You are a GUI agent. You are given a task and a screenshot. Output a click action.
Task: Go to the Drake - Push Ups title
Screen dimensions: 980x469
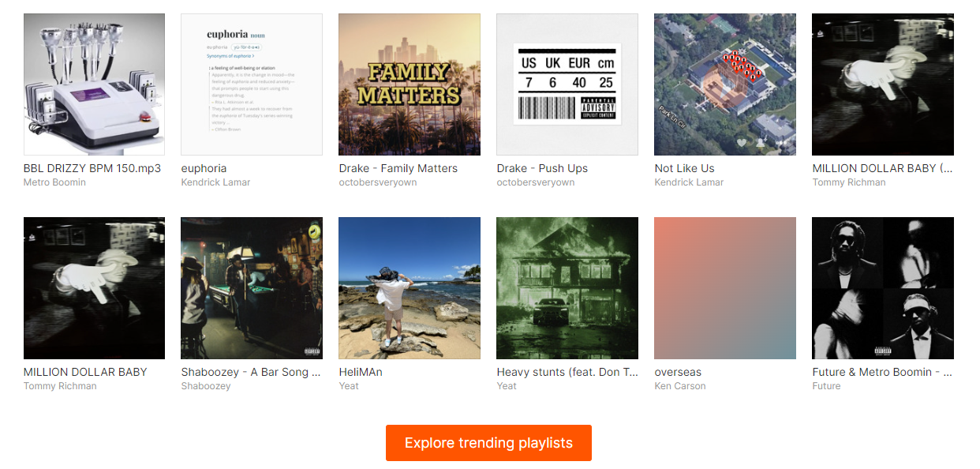coord(542,168)
